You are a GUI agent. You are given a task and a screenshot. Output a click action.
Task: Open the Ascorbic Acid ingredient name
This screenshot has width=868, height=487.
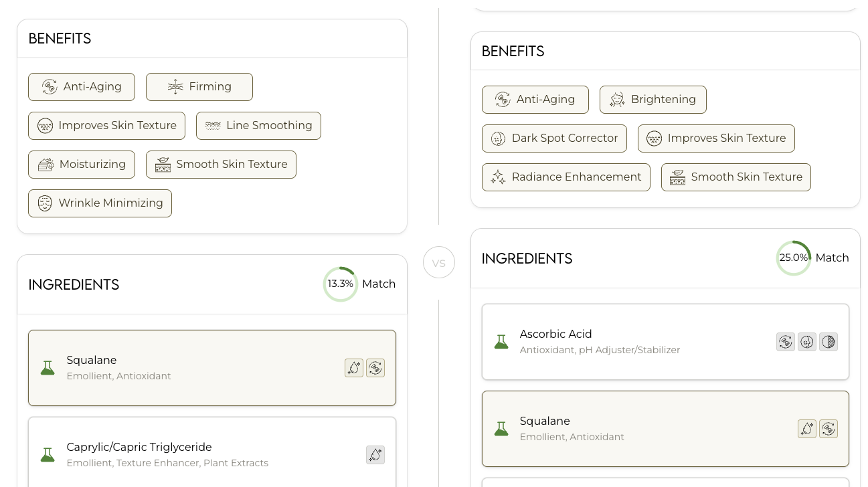click(x=556, y=334)
